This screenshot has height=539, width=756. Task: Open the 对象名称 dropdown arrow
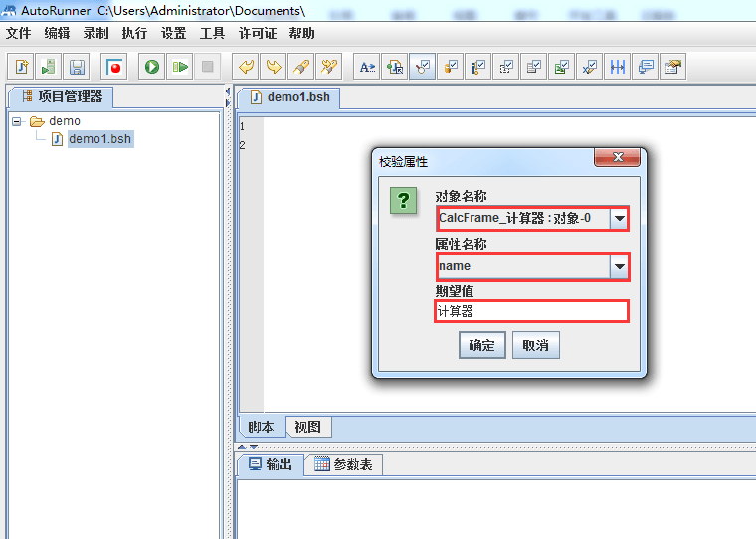[x=619, y=219]
